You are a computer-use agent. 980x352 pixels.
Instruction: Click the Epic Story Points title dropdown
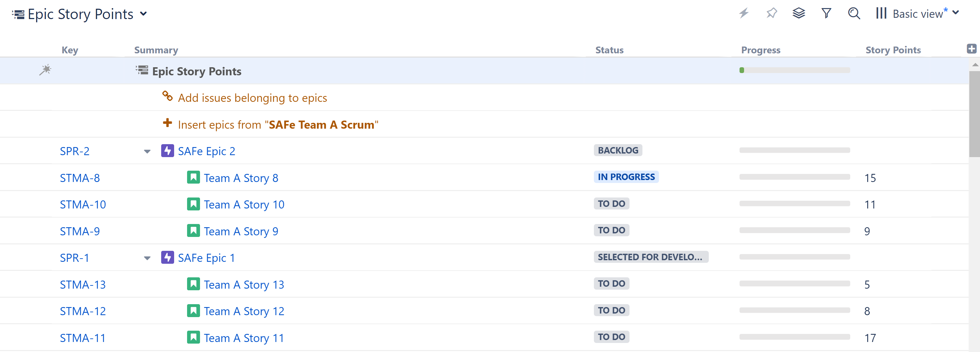144,14
